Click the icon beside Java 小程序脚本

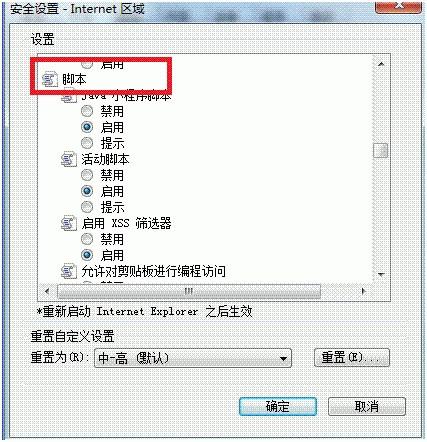click(x=69, y=97)
